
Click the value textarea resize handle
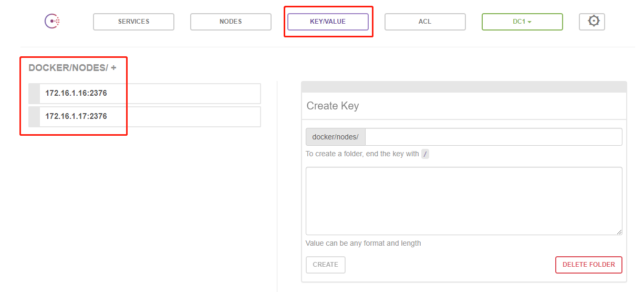(619, 231)
